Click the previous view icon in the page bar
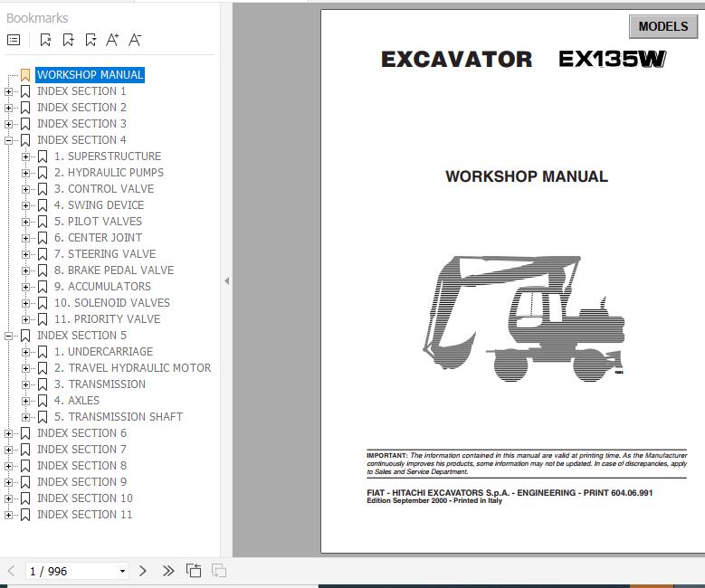This screenshot has width=705, height=588. coord(194,571)
